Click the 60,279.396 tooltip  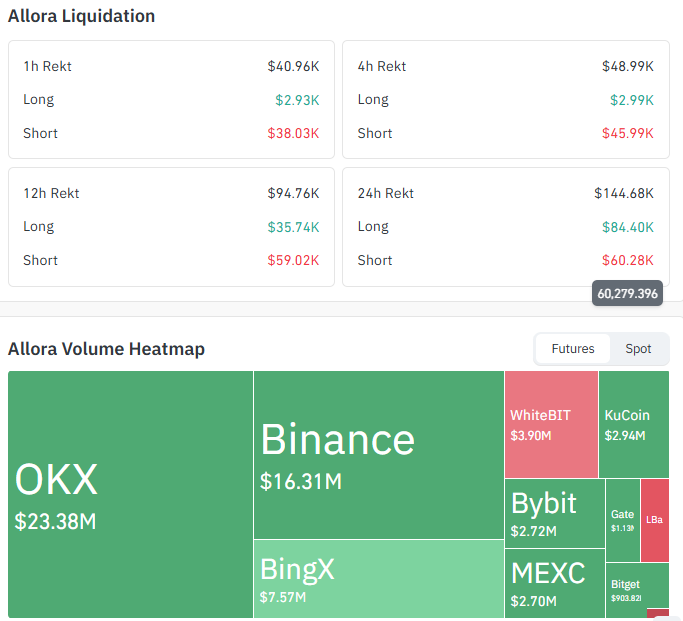tap(627, 293)
